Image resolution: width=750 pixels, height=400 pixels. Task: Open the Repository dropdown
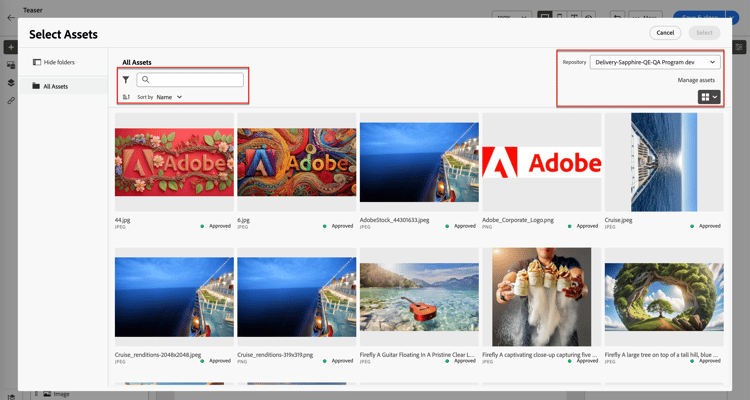point(655,62)
